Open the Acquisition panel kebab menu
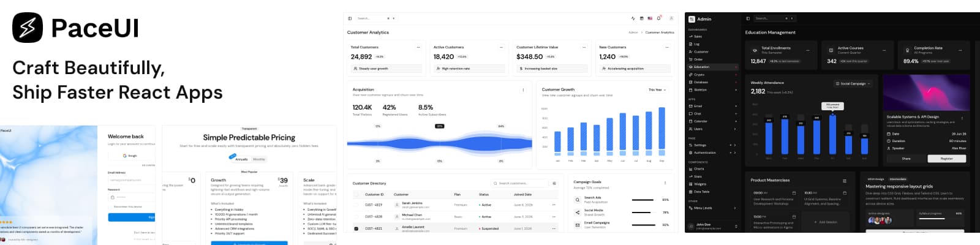This screenshot has width=980, height=245. (523, 90)
